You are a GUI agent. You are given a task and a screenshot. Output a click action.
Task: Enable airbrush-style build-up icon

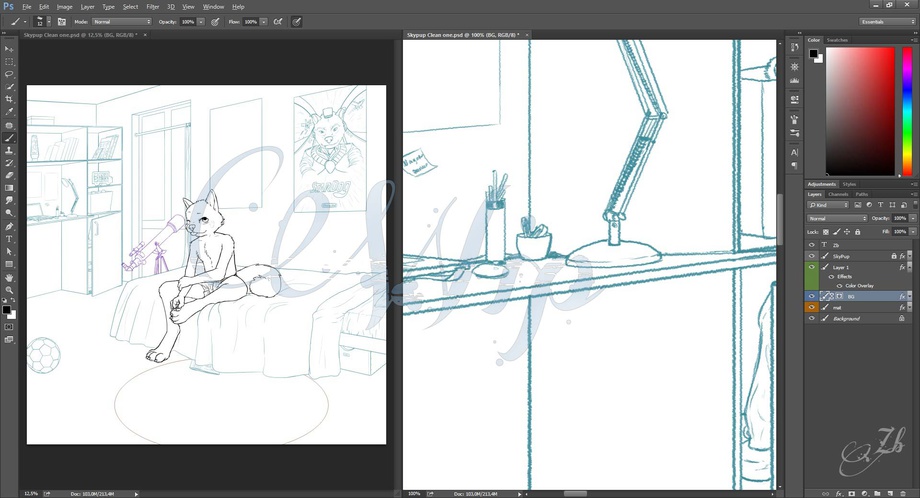(x=277, y=21)
